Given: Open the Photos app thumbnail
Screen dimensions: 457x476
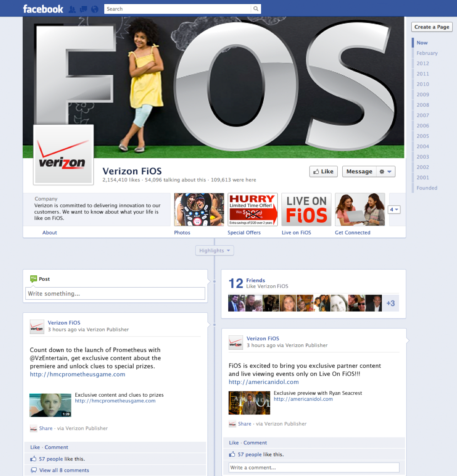Looking at the screenshot, I should (x=199, y=210).
